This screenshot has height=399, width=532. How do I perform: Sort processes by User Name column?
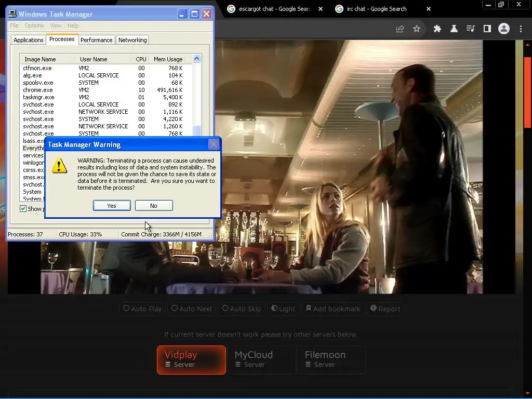[103, 59]
